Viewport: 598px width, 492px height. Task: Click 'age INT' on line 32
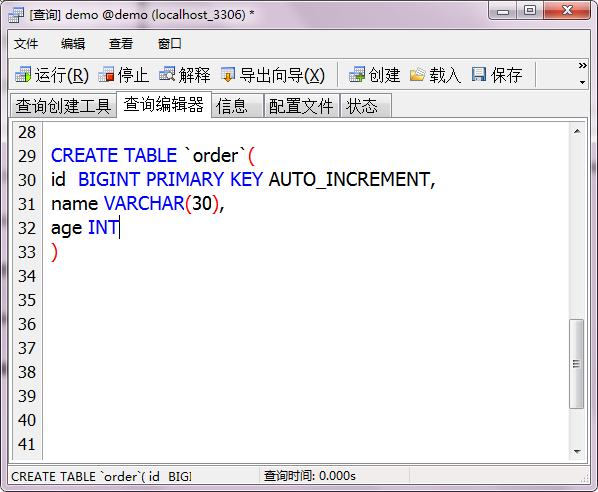click(85, 228)
